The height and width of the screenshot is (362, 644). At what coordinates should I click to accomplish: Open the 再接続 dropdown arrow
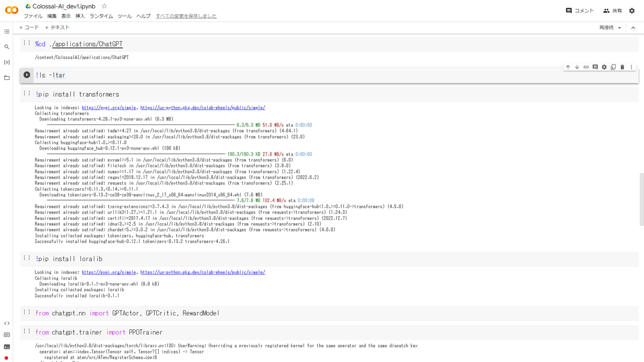[x=619, y=28]
